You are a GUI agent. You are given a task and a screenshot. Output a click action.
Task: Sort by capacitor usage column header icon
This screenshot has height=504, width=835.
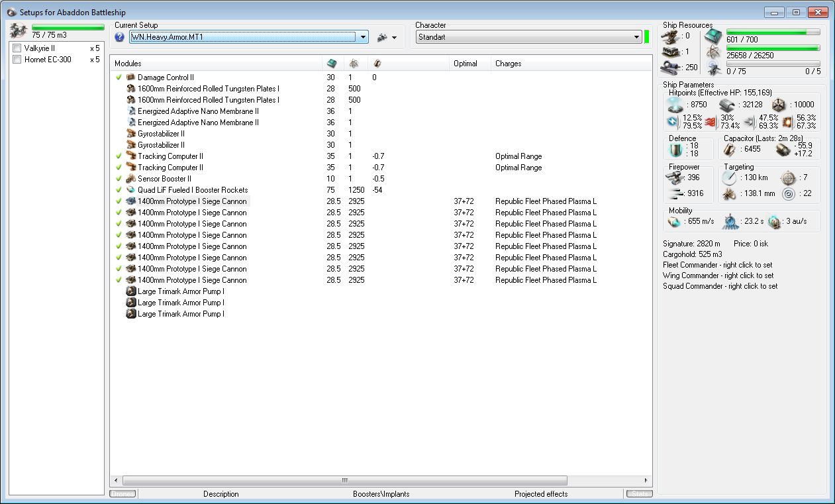pos(377,64)
